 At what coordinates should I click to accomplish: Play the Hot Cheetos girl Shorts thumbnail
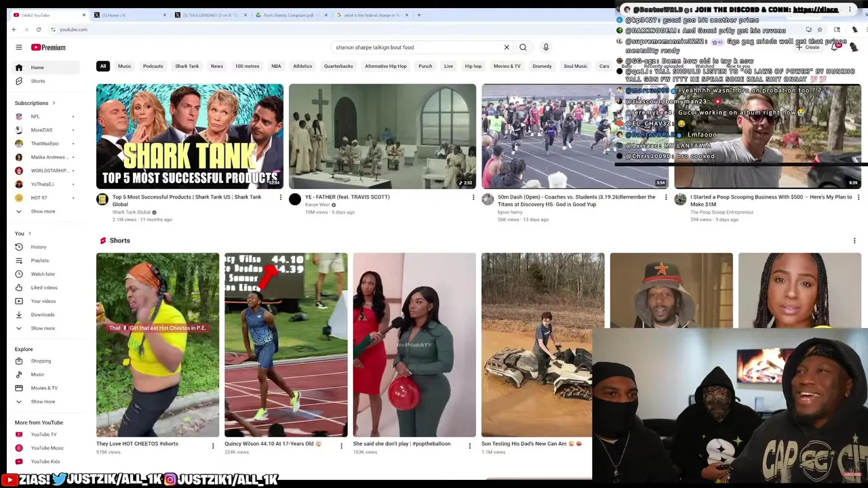click(157, 345)
